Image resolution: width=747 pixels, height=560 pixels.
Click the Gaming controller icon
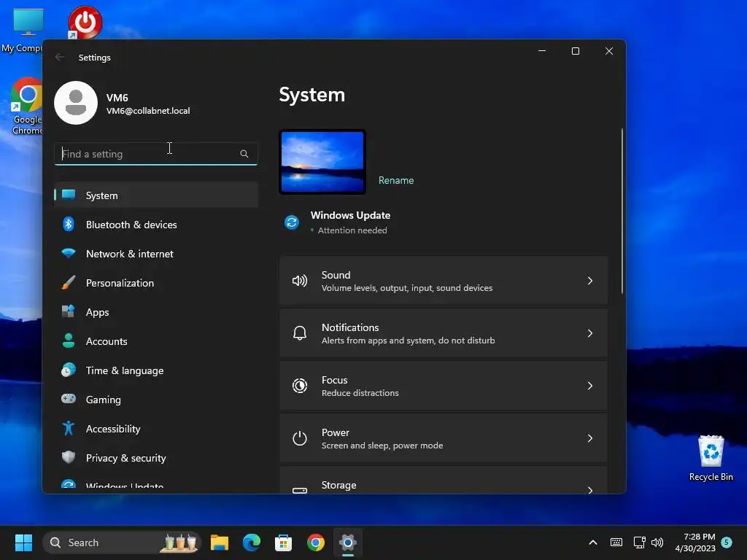point(69,399)
